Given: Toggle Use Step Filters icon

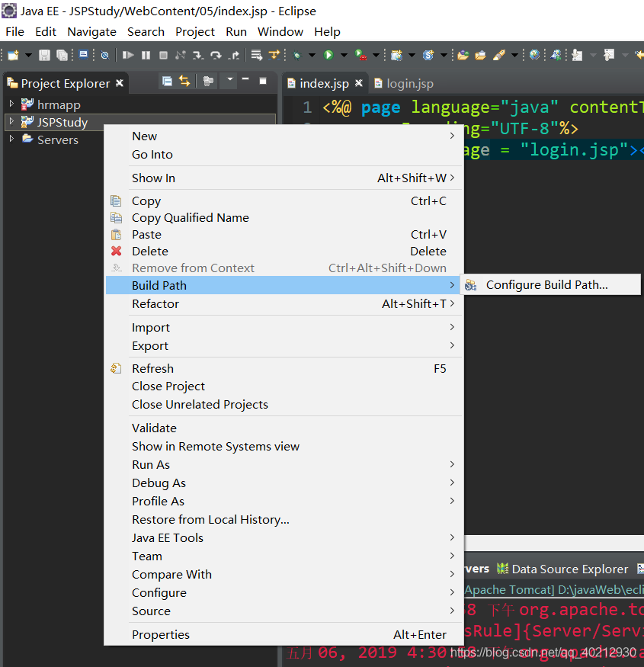Looking at the screenshot, I should [274, 55].
